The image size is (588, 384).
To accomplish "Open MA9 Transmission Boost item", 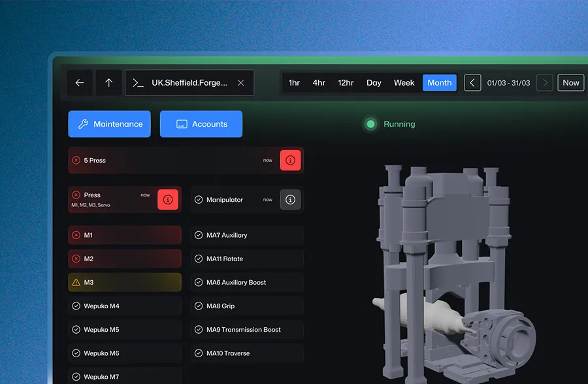I will pyautogui.click(x=247, y=330).
